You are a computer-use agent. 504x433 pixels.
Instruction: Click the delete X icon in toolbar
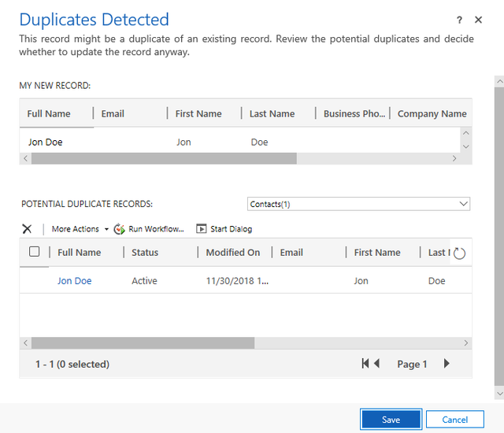[x=27, y=228]
